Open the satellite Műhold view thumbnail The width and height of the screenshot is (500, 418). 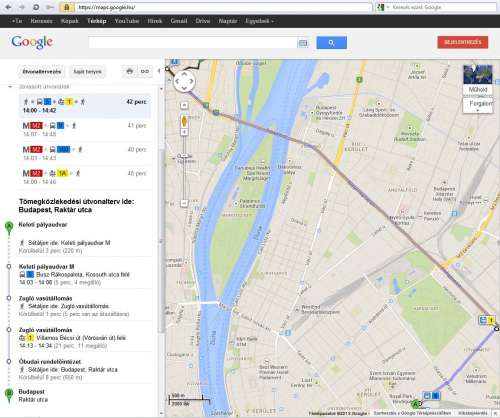click(x=478, y=79)
